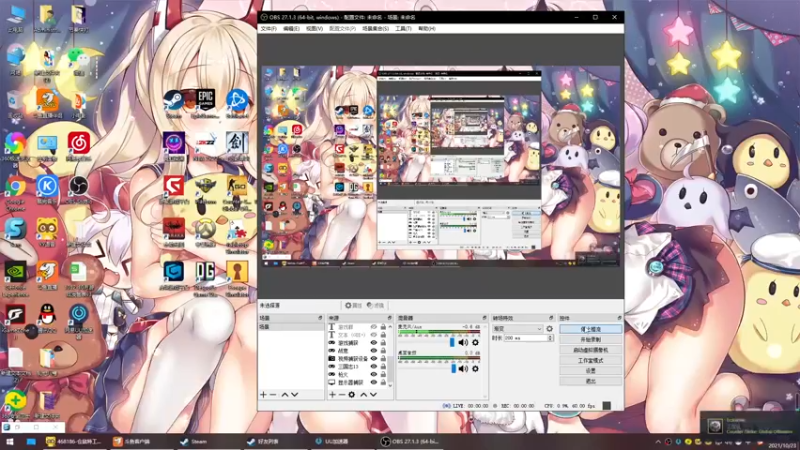
Task: Open the Epic Games desktop shortcut
Action: [x=205, y=104]
